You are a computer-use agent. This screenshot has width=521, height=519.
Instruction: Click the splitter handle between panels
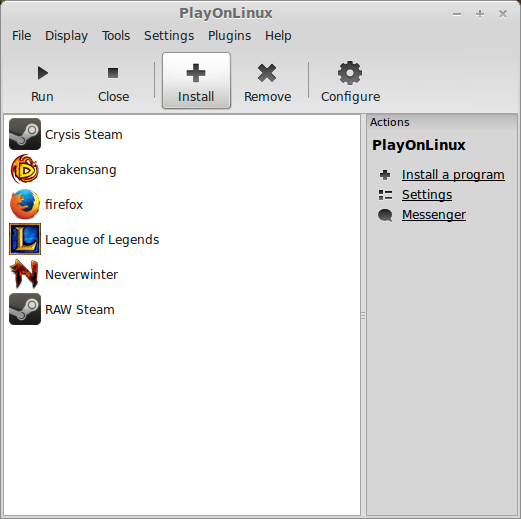click(363, 315)
